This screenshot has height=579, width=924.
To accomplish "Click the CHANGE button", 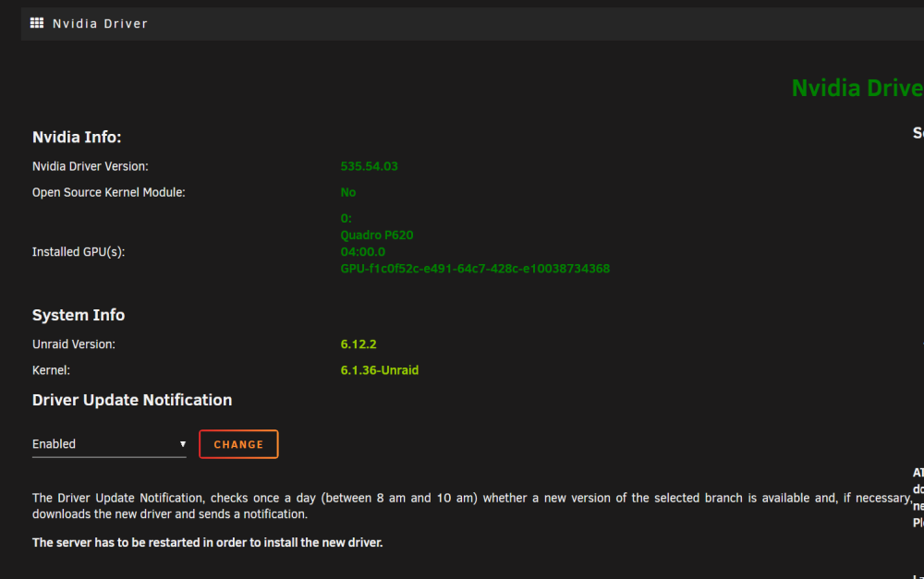I will click(x=238, y=444).
